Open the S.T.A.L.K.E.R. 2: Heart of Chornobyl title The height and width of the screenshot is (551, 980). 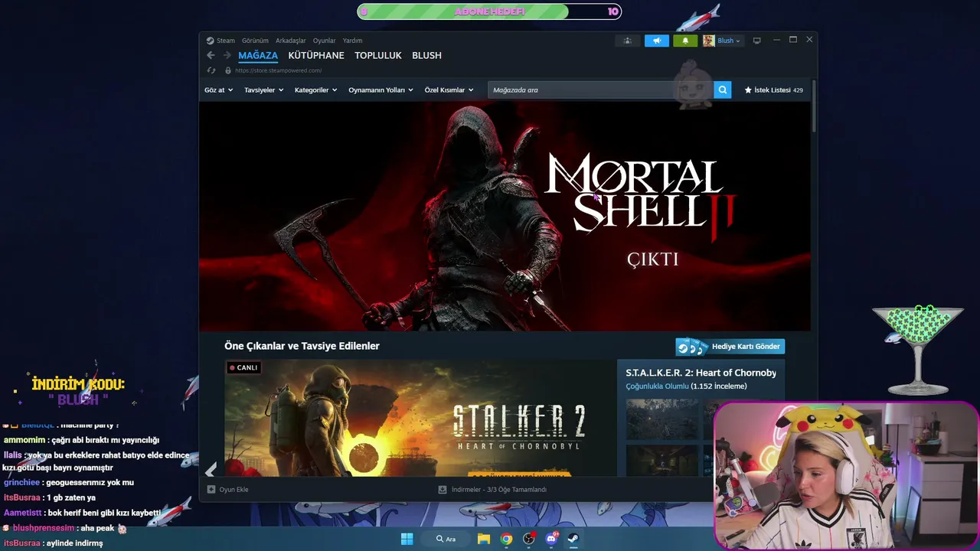coord(701,373)
